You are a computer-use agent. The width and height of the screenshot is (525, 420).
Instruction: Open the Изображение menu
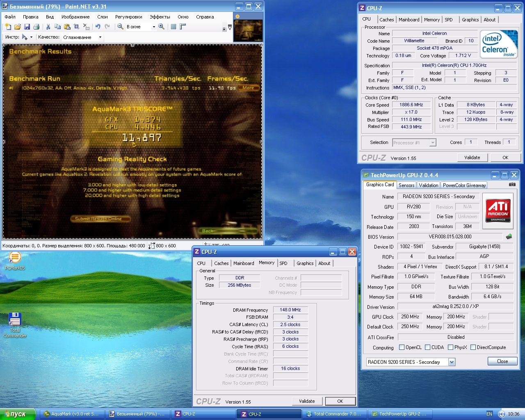coord(75,17)
